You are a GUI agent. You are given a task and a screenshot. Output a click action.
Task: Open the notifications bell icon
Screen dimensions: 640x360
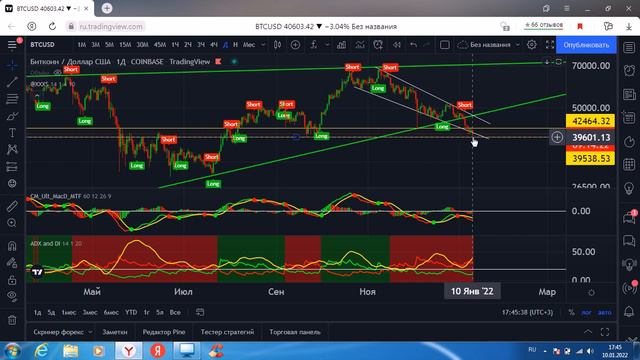pos(629,312)
